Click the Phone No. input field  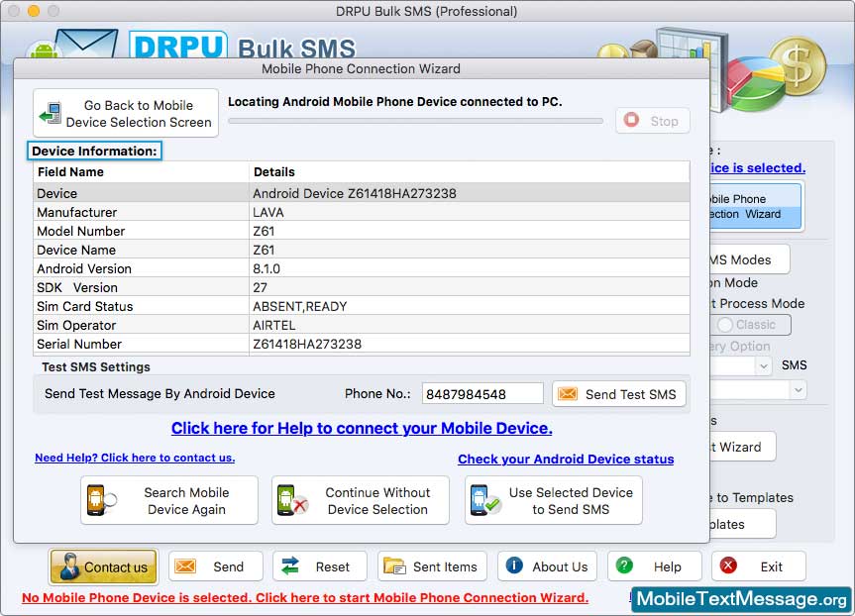pyautogui.click(x=482, y=393)
